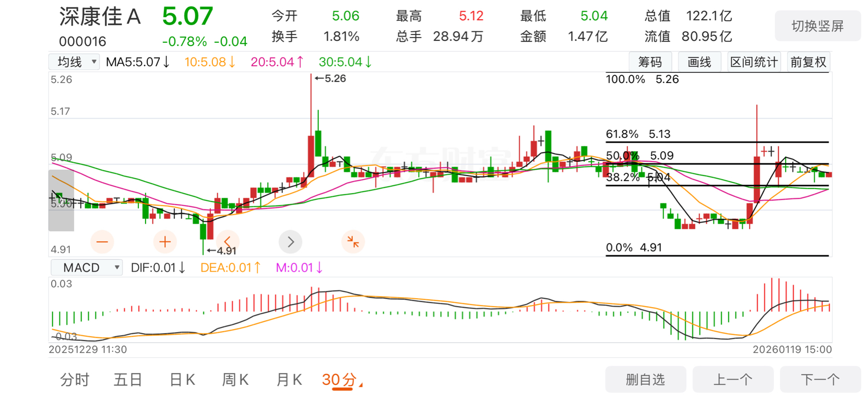Move chart right with forward chevron
Image resolution: width=868 pixels, height=401 pixels.
[x=291, y=242]
